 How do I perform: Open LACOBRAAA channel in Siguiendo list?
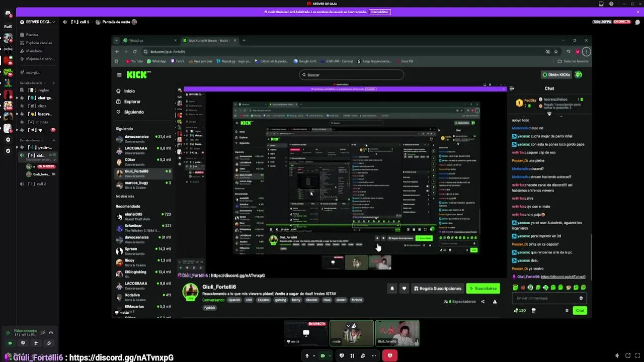pos(143,150)
